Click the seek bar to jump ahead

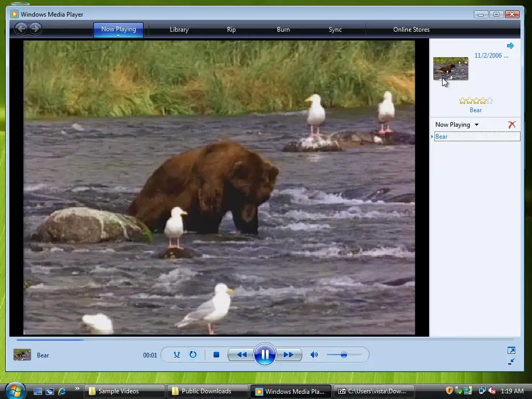[264, 339]
